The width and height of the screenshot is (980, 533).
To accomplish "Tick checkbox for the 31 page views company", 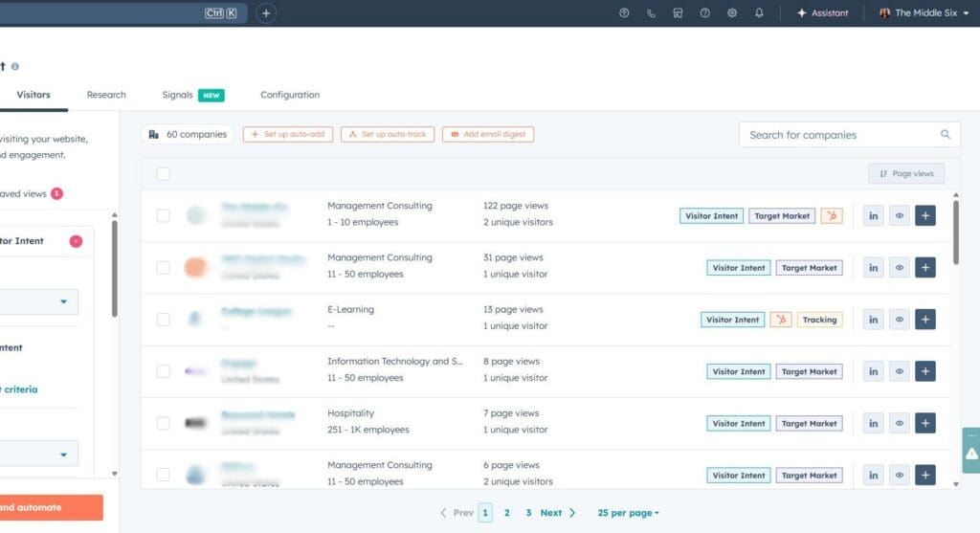I will [163, 267].
